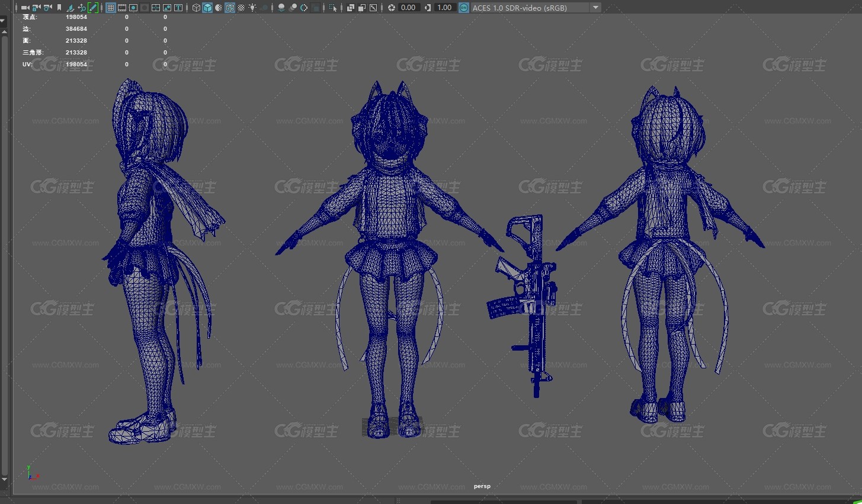This screenshot has width=862, height=504.
Task: Open Camera Attributes from the panel toolbar
Action: click(x=47, y=8)
